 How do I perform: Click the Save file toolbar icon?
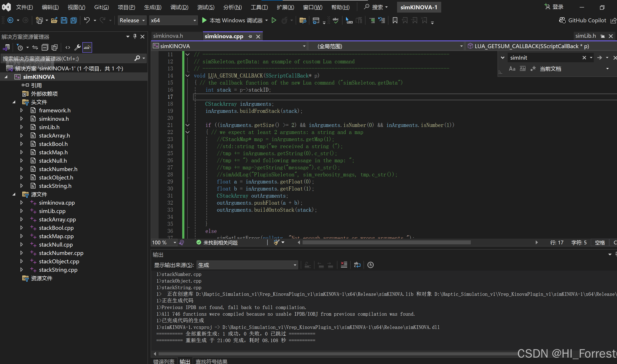64,20
